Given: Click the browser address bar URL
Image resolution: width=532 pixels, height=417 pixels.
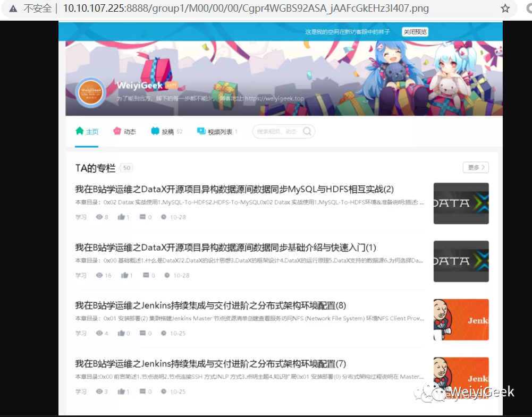Looking at the screenshot, I should pos(246,8).
